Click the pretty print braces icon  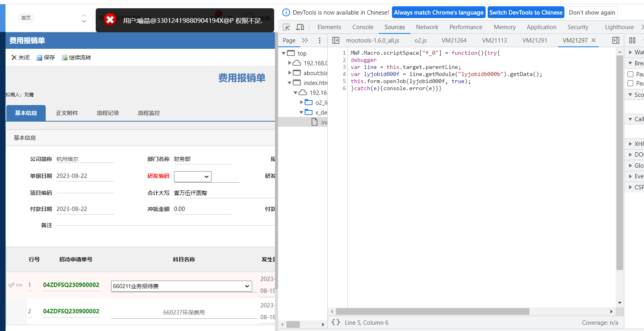click(336, 322)
